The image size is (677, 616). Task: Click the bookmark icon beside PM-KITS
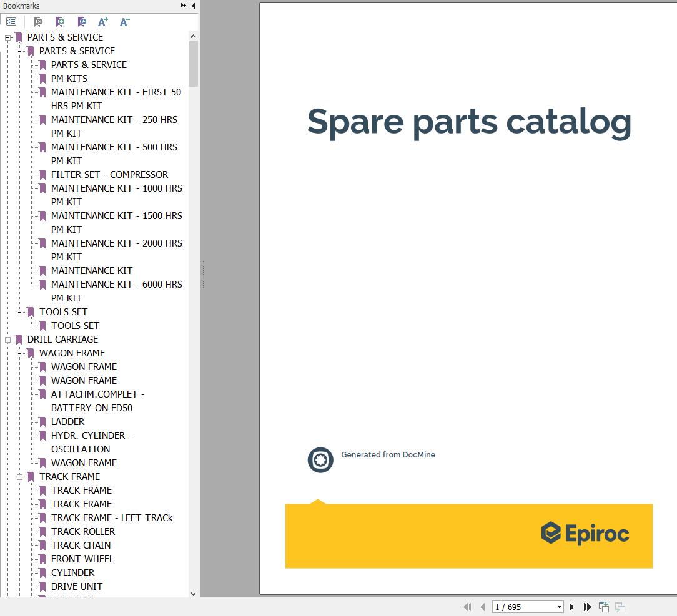point(42,79)
